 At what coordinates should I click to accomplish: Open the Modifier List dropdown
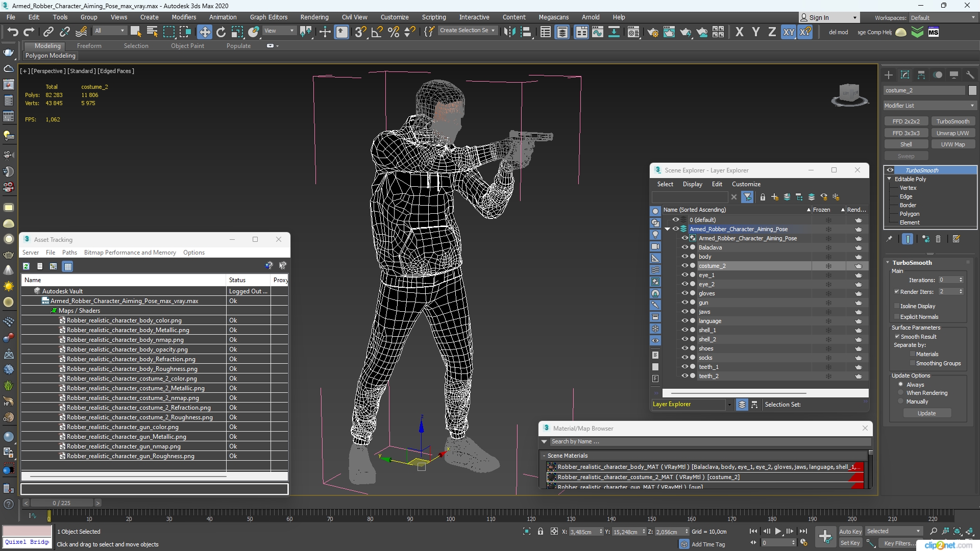tap(930, 106)
